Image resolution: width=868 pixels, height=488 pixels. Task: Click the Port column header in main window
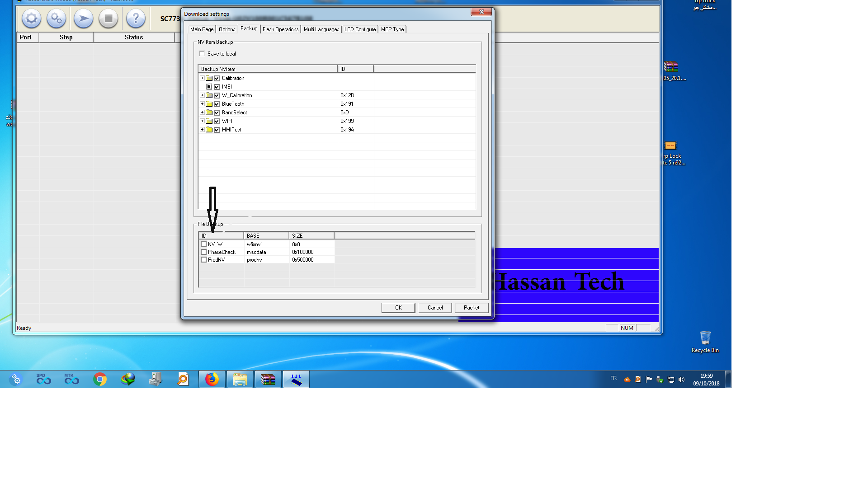28,38
